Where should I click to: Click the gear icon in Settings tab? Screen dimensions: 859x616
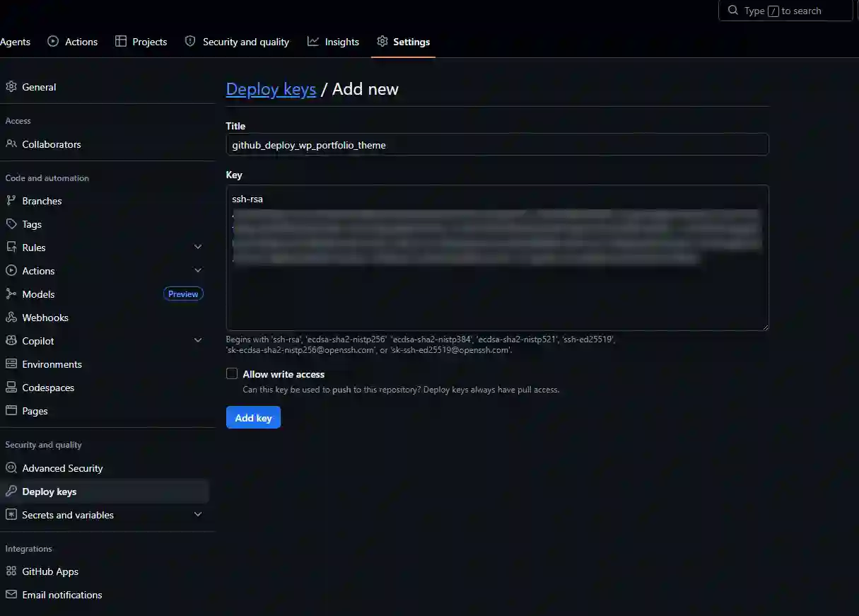382,42
